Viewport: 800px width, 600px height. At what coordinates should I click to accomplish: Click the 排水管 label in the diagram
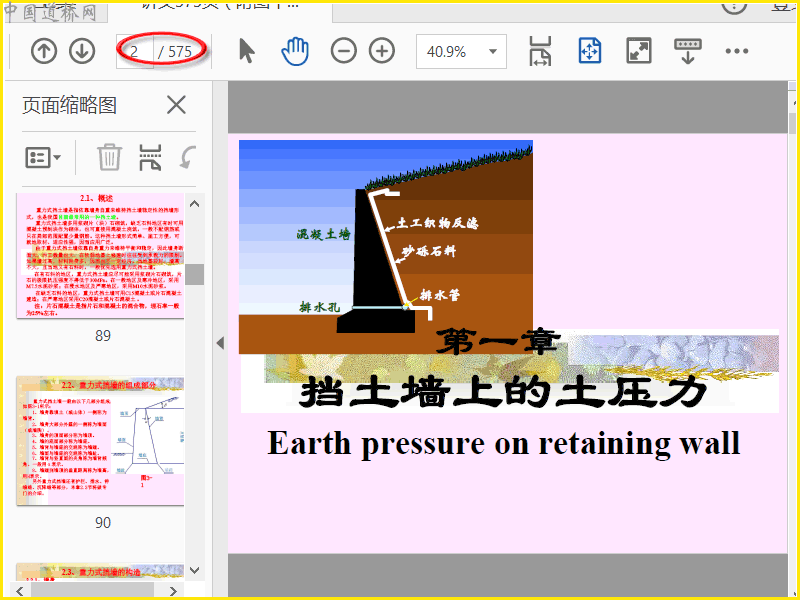pos(440,295)
